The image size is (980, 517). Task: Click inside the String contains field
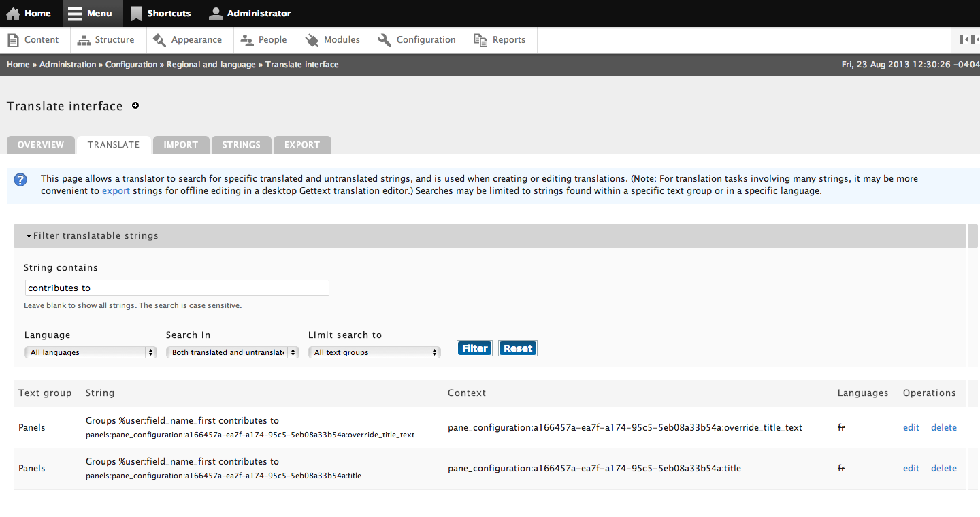point(177,287)
